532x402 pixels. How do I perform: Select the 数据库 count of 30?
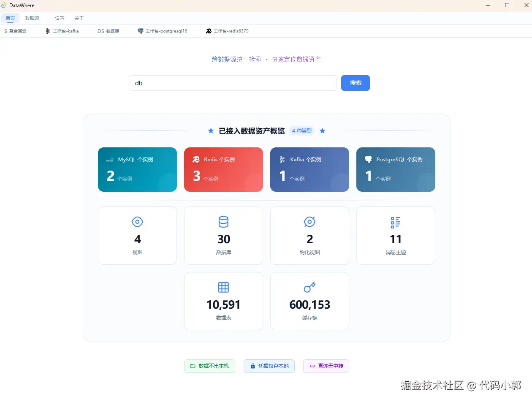(x=224, y=239)
